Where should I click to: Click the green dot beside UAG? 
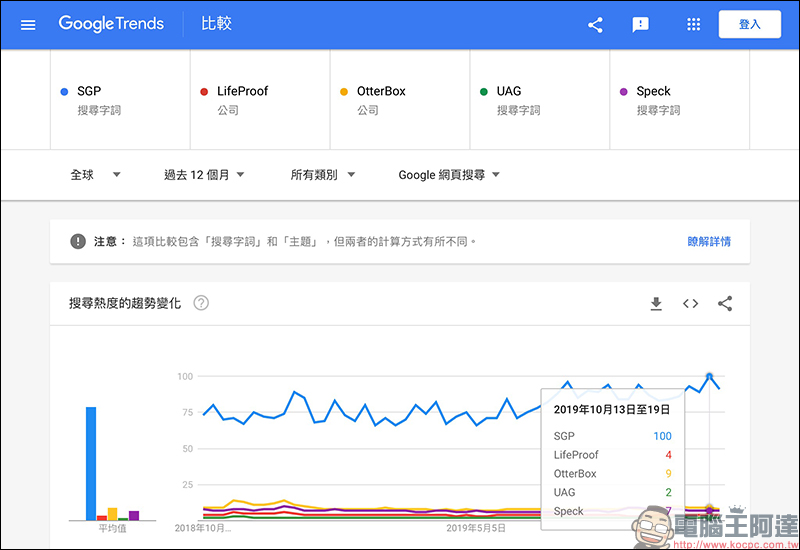tap(484, 92)
